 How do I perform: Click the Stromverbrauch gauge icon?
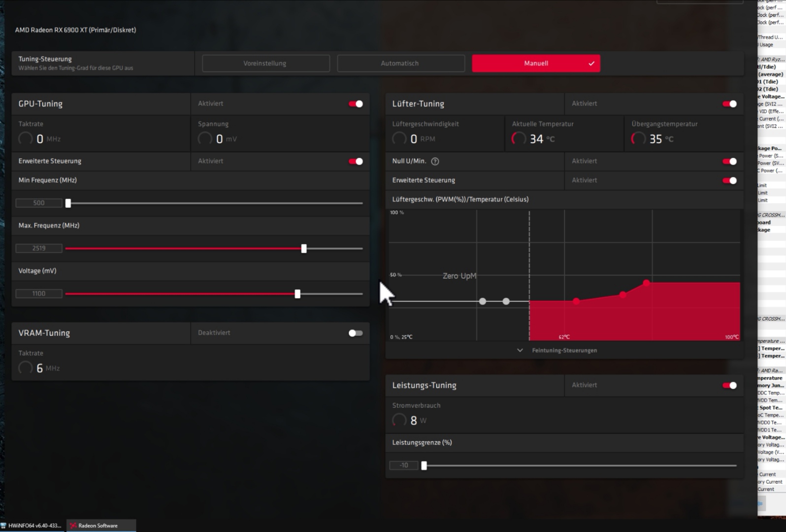pyautogui.click(x=399, y=420)
